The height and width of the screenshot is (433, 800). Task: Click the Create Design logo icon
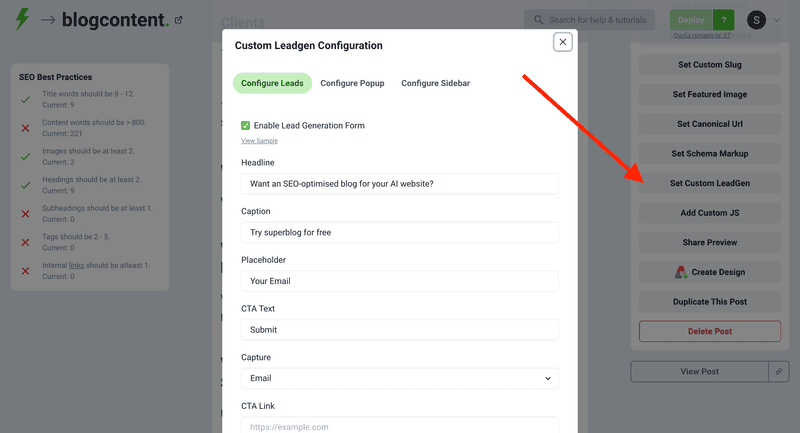680,272
